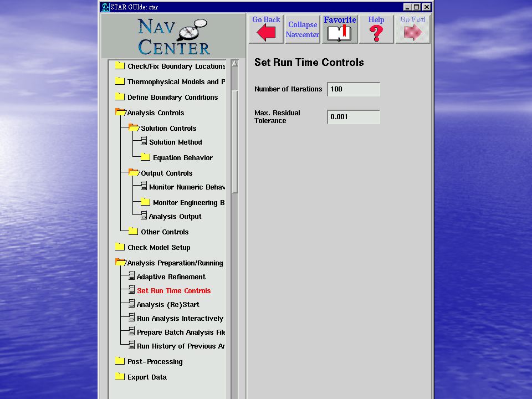Image resolution: width=532 pixels, height=399 pixels.
Task: Open Help question mark button
Action: (x=376, y=29)
